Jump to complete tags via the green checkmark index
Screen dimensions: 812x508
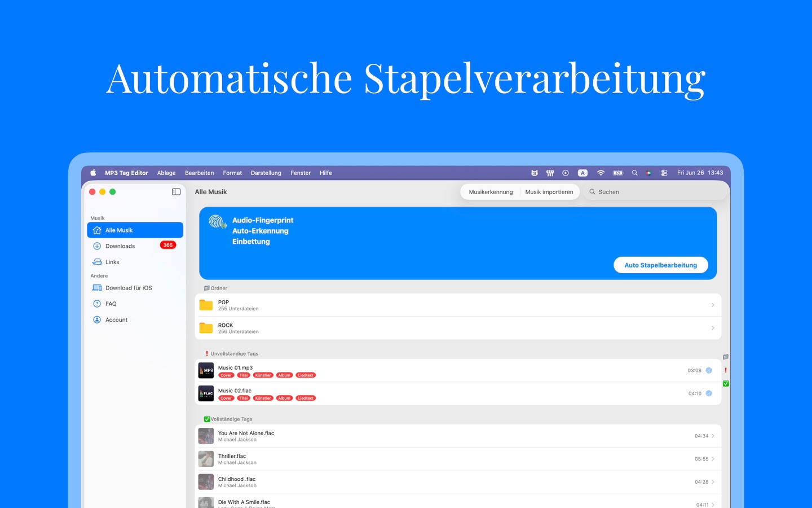click(x=726, y=383)
